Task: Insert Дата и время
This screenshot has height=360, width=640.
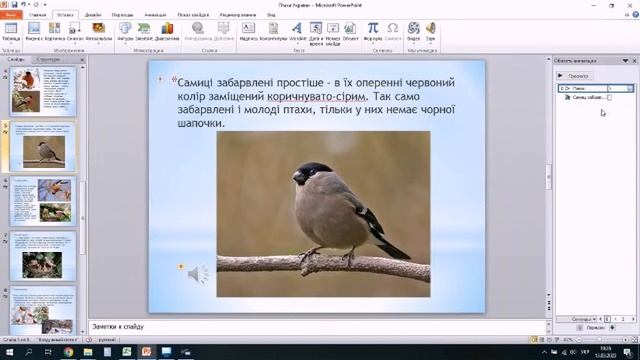Action: 316,28
